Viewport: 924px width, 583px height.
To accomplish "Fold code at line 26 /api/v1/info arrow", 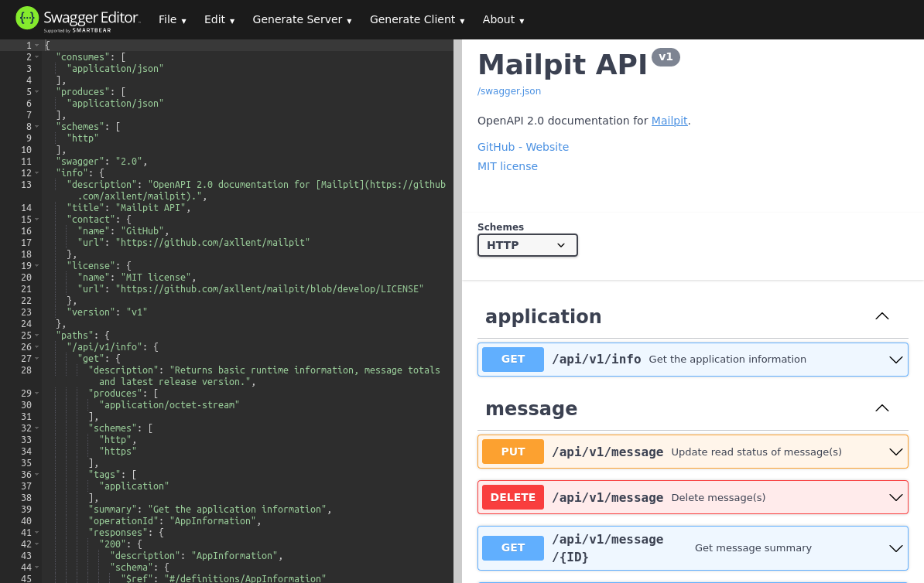I will click(37, 347).
